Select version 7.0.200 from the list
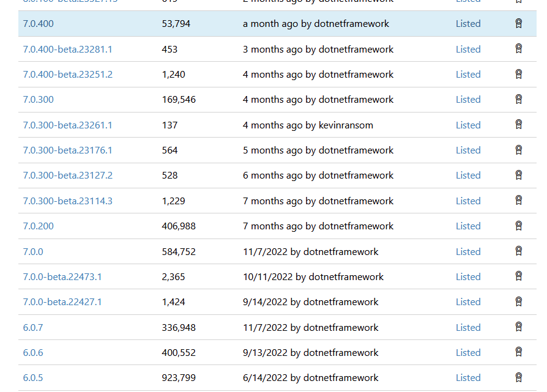 click(x=39, y=226)
